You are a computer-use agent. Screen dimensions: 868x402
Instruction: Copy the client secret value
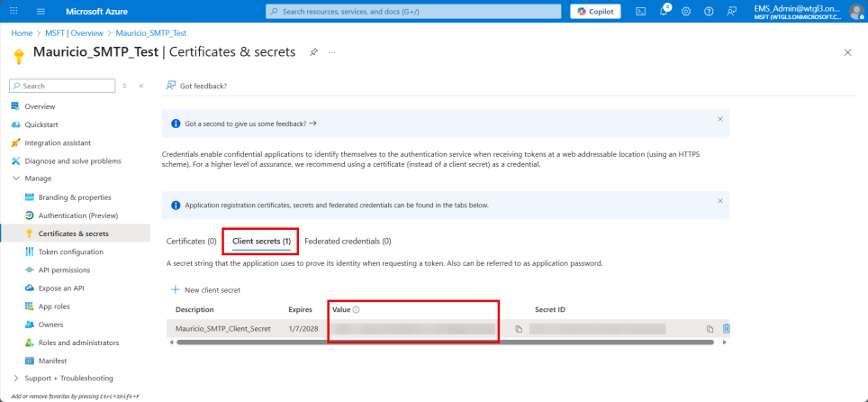click(x=519, y=329)
